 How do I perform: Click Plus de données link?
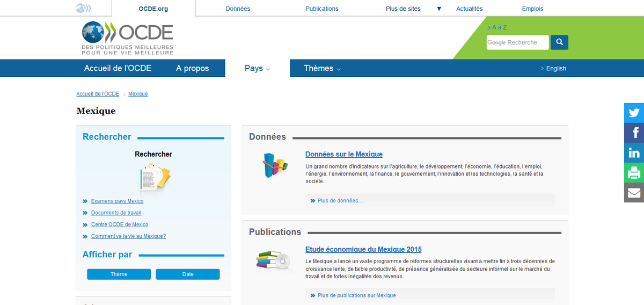coord(340,201)
